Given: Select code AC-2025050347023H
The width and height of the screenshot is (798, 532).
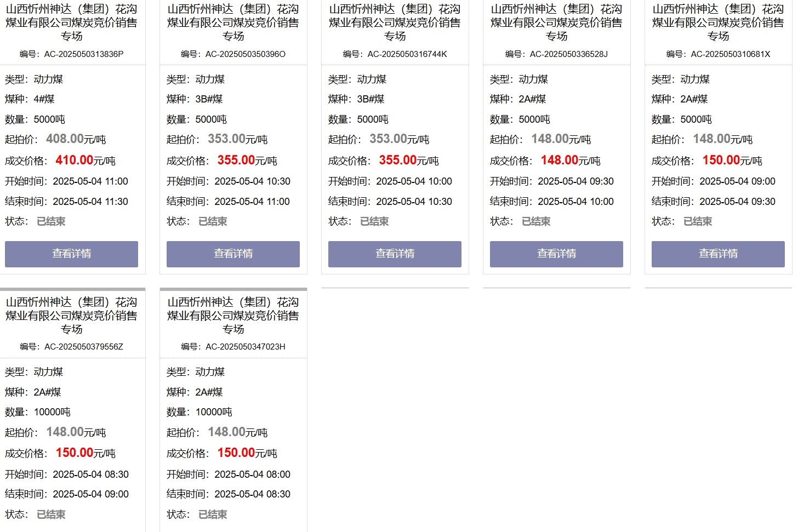Looking at the screenshot, I should [246, 346].
